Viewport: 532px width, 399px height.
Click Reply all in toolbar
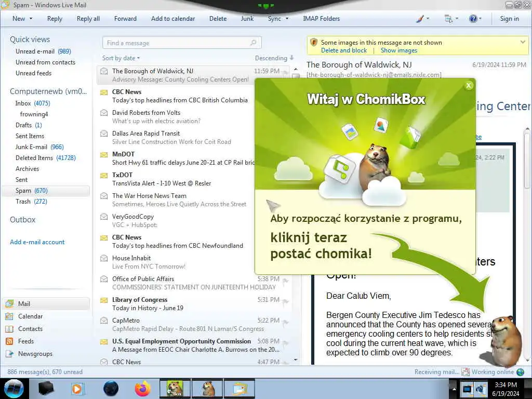88,19
